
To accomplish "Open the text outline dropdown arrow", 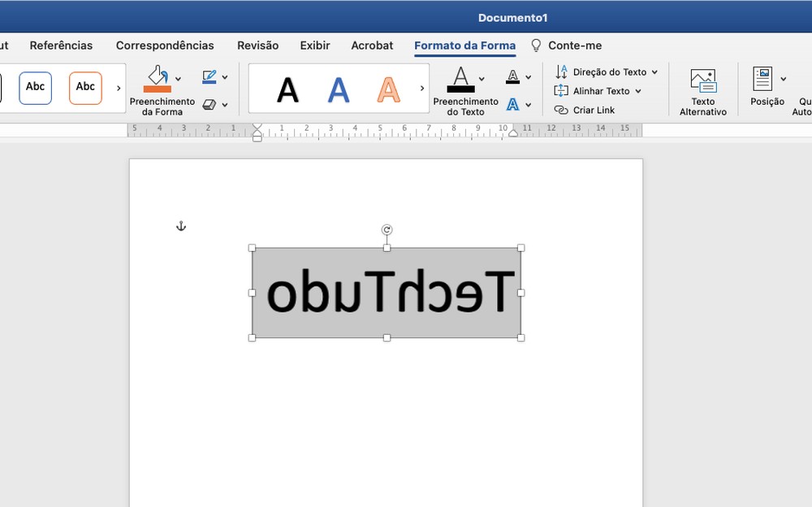I will pos(529,77).
